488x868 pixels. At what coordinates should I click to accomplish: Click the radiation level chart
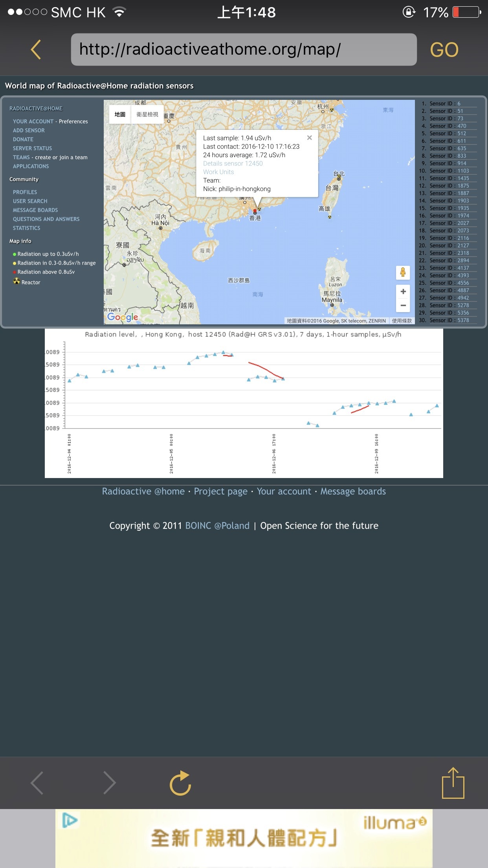(244, 403)
